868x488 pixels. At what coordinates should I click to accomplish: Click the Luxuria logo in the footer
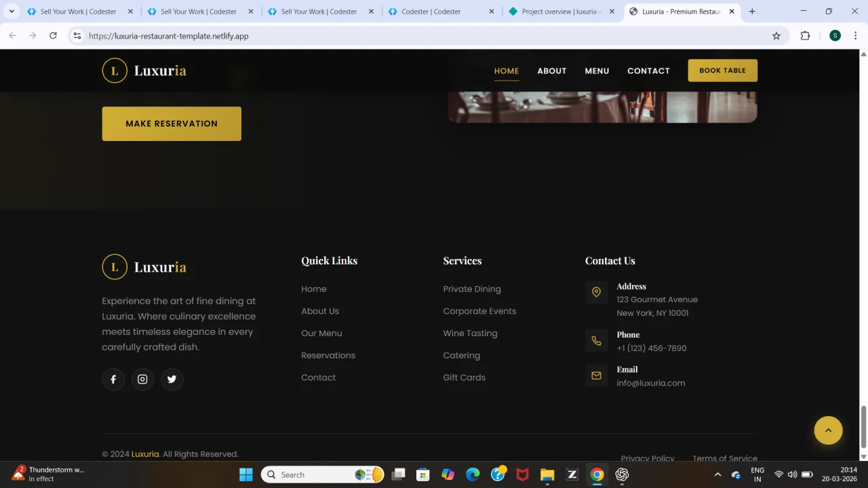point(144,267)
